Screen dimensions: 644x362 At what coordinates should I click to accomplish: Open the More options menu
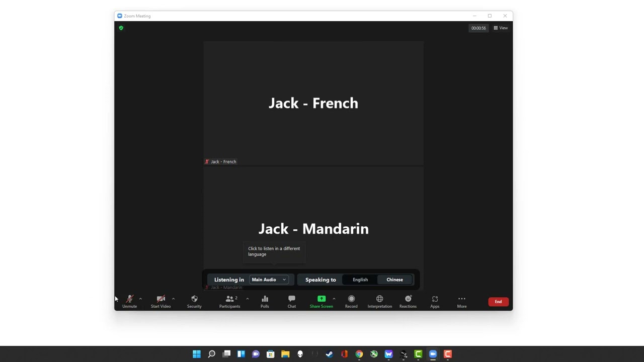click(x=462, y=301)
